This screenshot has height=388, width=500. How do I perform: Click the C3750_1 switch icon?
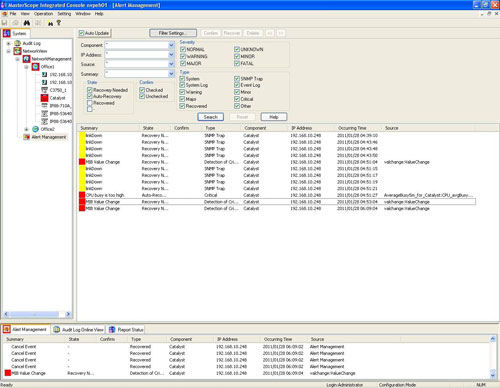[x=44, y=90]
